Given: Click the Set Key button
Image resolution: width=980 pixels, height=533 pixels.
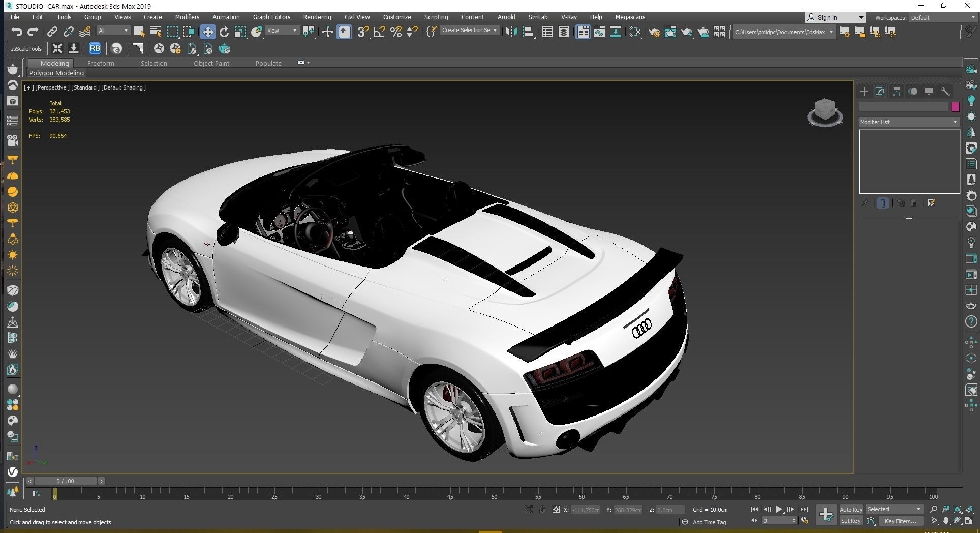Looking at the screenshot, I should pyautogui.click(x=851, y=521).
